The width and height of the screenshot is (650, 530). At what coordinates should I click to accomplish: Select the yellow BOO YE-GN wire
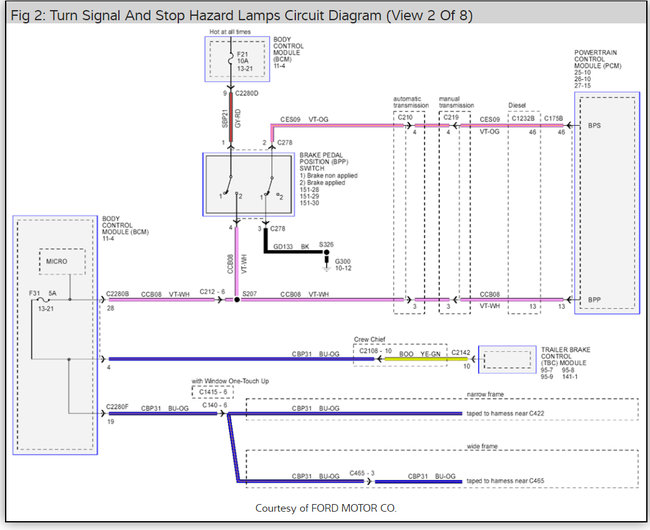[426, 359]
